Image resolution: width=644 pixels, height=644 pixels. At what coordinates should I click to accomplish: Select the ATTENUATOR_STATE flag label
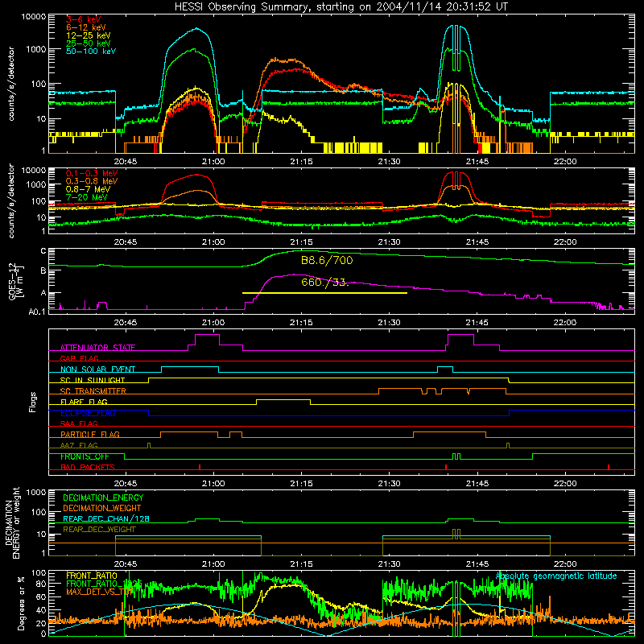[97, 348]
